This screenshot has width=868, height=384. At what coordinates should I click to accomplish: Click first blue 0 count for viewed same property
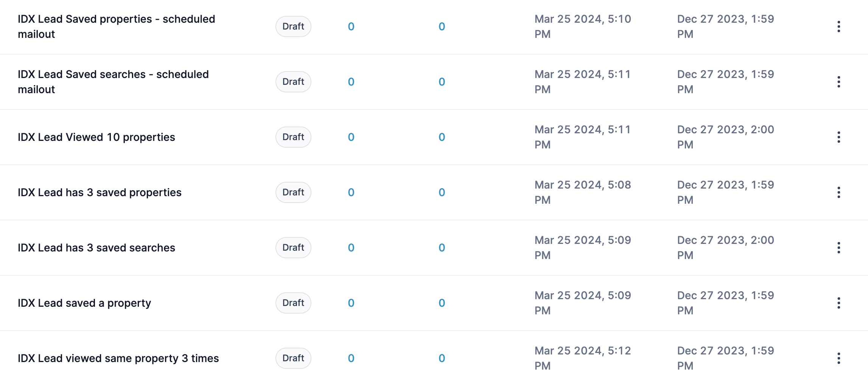pos(351,358)
